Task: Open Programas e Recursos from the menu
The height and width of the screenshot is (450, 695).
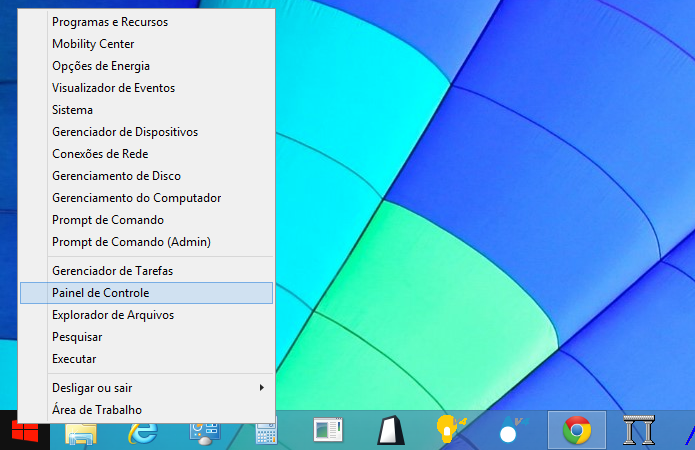Action: tap(146, 22)
